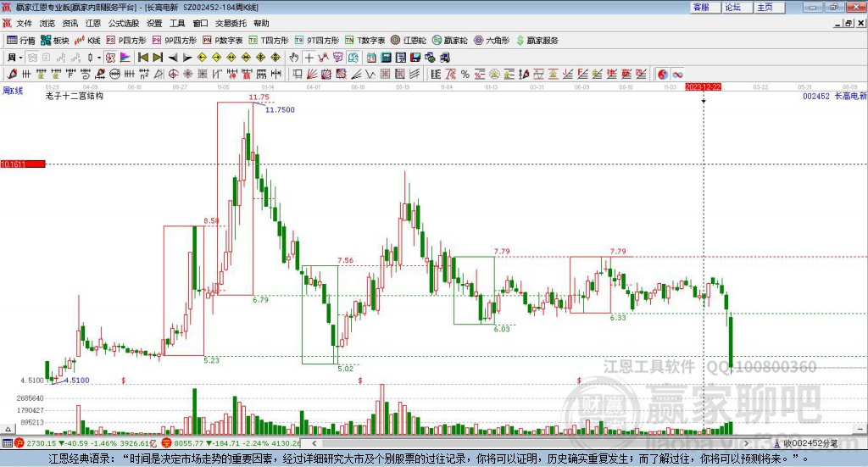Jump to first bar icon
Image resolution: width=868 pixels, height=467 pixels.
142,58
